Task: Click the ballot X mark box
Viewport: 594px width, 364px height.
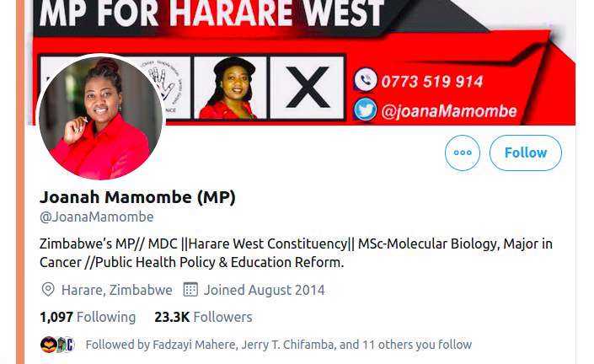Action: click(308, 88)
